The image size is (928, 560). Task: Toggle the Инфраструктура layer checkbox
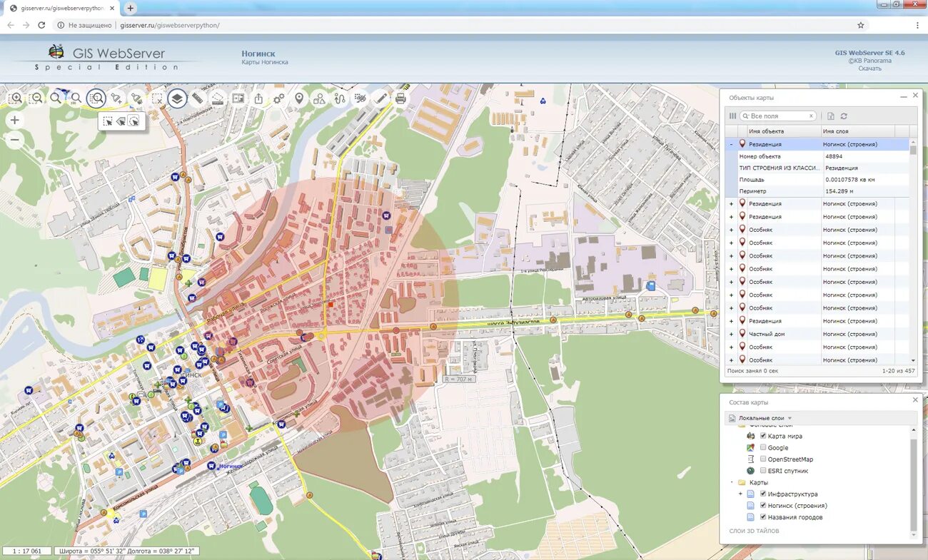point(763,494)
